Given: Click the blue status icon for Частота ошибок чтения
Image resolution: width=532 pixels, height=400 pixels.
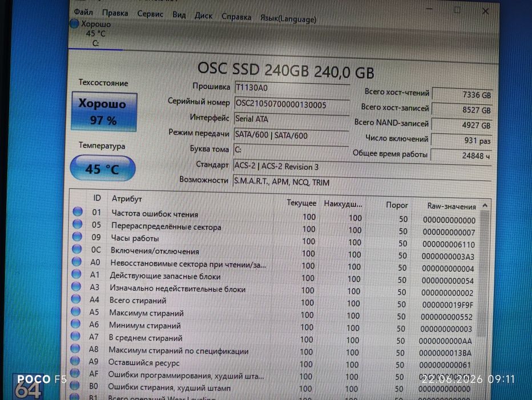Looking at the screenshot, I should pos(78,211).
